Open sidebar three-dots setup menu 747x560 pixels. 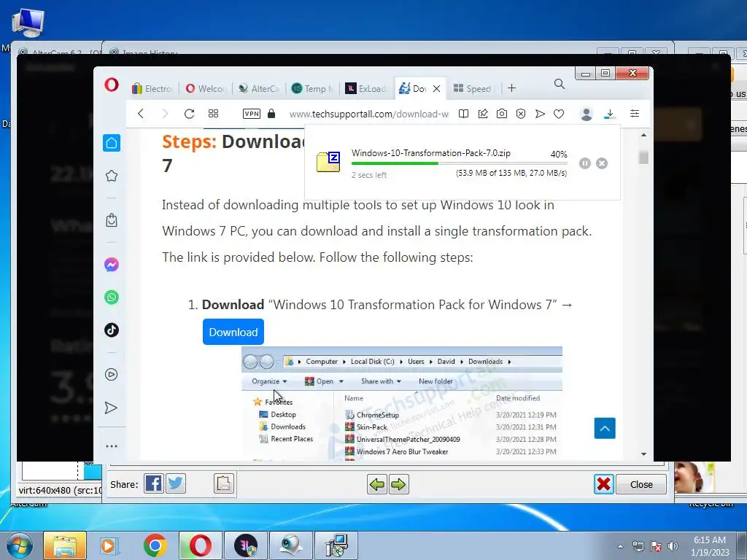click(112, 446)
